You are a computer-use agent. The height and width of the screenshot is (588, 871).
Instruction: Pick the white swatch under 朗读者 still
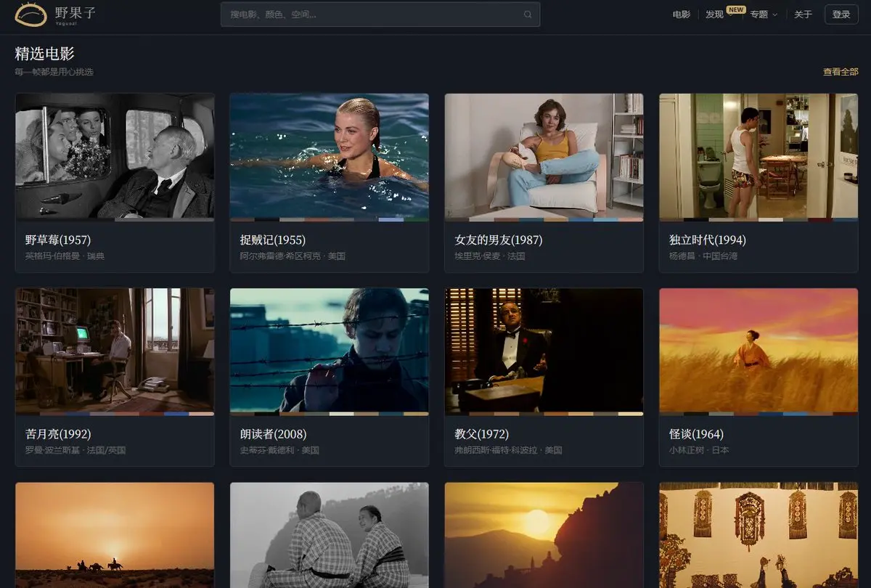pyautogui.click(x=341, y=414)
